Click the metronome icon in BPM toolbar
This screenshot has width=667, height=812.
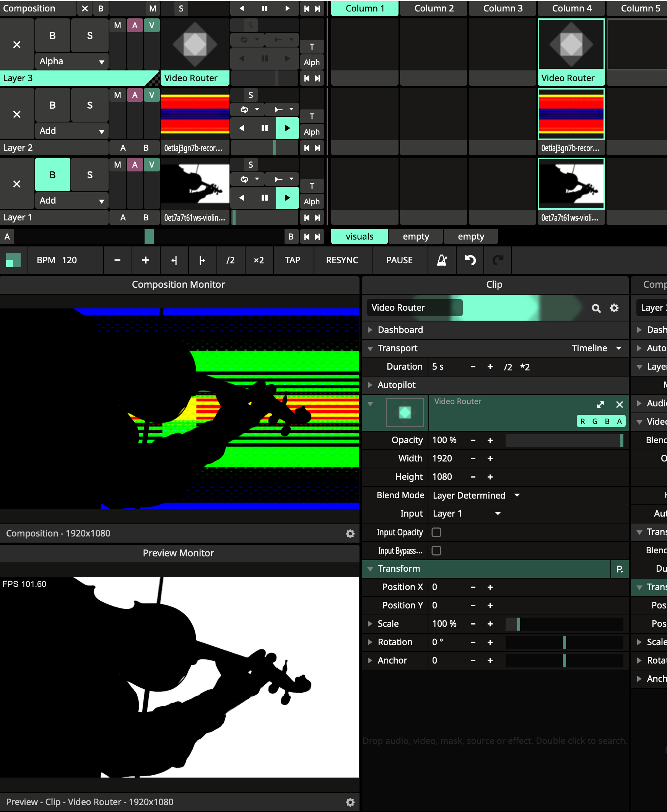(x=442, y=260)
